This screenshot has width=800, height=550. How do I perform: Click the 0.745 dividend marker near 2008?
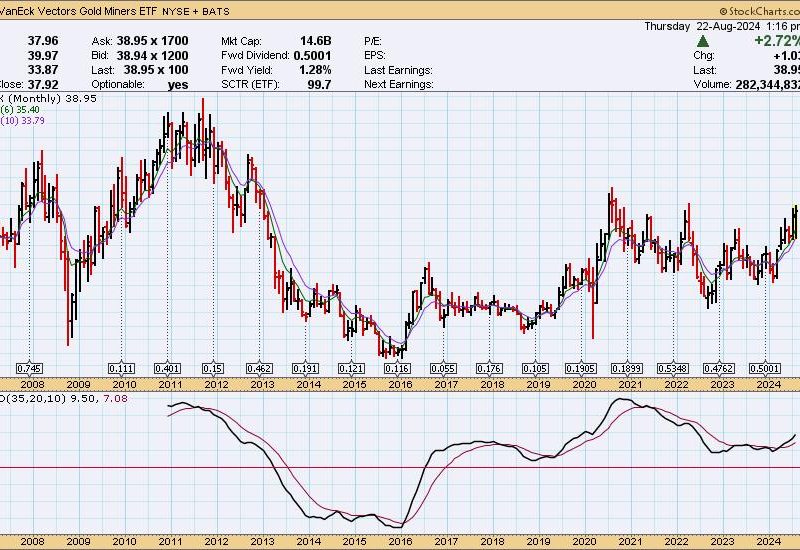tap(29, 368)
